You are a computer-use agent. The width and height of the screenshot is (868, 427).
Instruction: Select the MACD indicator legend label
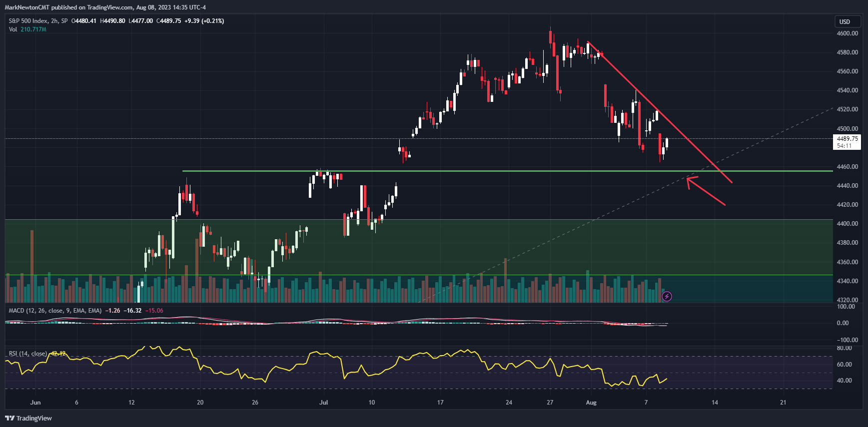[x=55, y=311]
